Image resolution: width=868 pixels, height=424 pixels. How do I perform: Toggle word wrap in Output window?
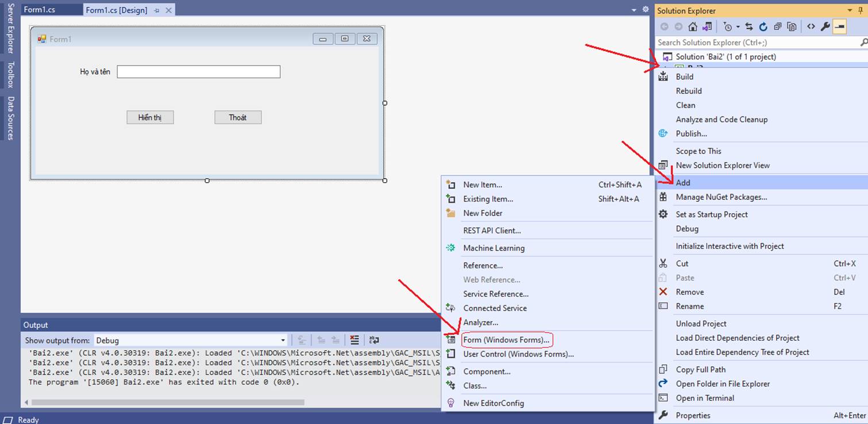[x=374, y=340]
